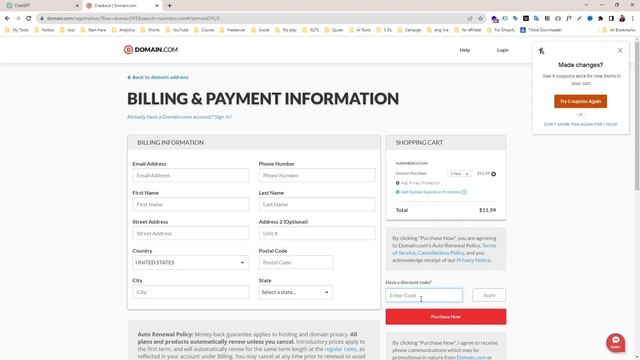Viewport: 640px width, 360px height.
Task: Apply the discount code
Action: point(489,295)
